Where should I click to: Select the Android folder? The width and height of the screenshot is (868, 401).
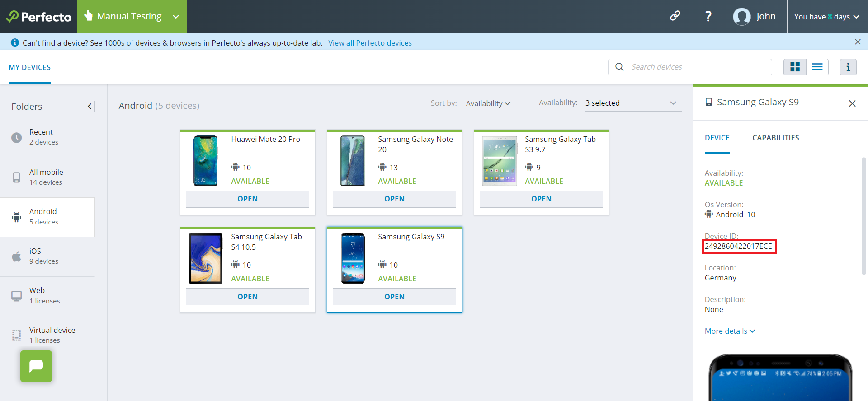(47, 217)
